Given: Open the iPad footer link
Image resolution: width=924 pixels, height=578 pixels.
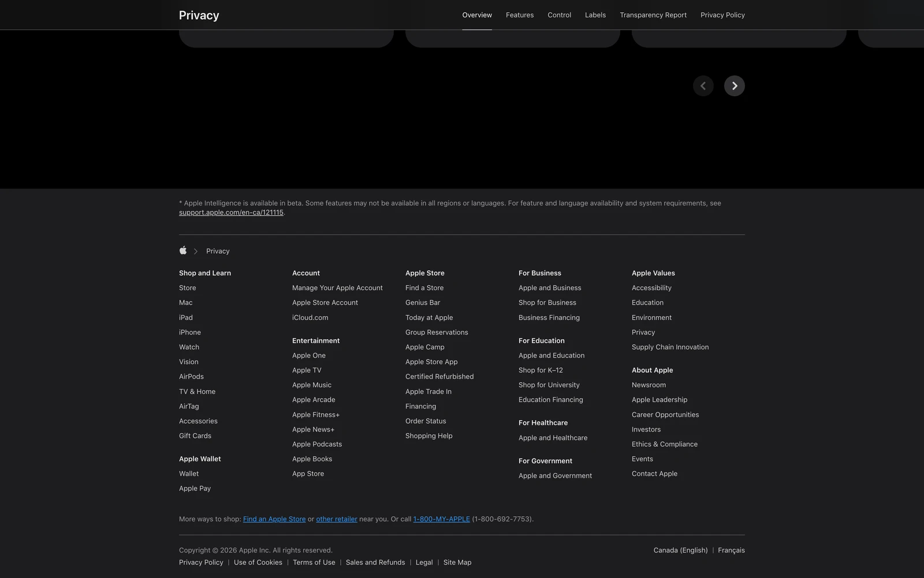Looking at the screenshot, I should tap(186, 318).
